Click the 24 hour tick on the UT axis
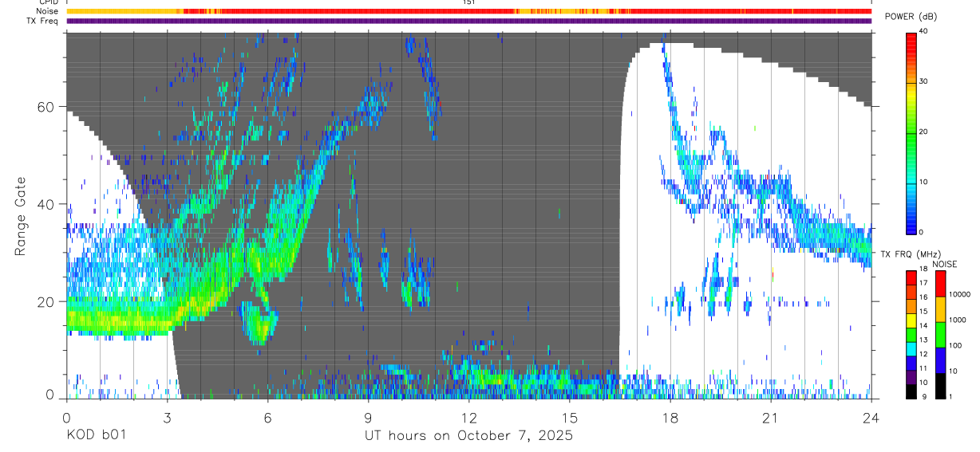Viewport: 980px width, 452px height. 871,417
